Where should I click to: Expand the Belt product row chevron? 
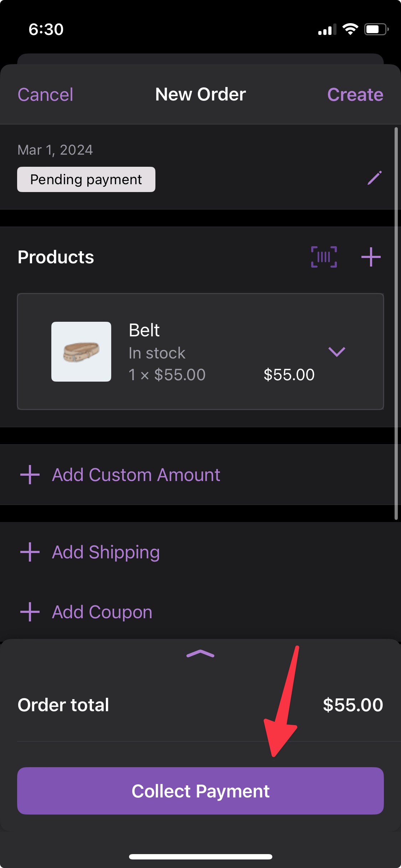[x=336, y=352]
